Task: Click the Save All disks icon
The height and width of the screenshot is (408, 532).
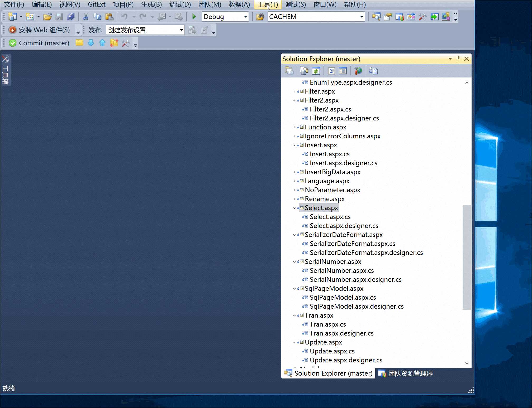Action: pos(71,17)
